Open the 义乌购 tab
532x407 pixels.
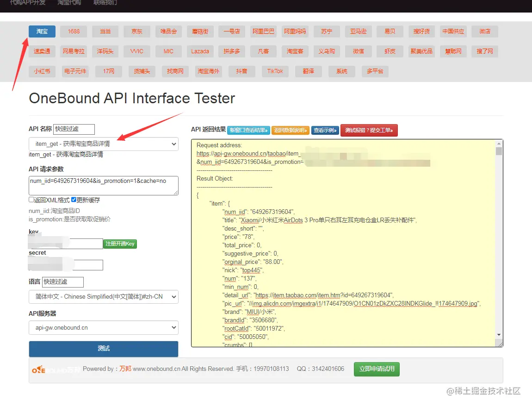[x=327, y=51]
